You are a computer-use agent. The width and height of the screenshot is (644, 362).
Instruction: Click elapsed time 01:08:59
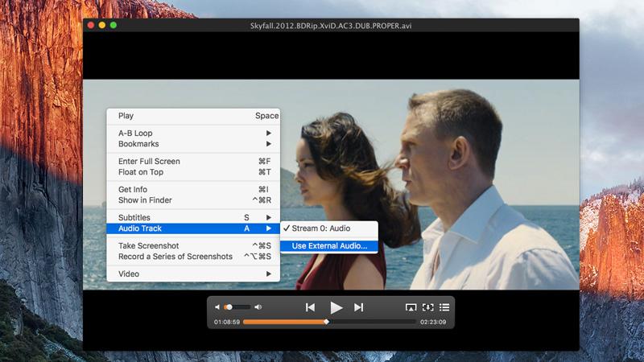pyautogui.click(x=227, y=323)
